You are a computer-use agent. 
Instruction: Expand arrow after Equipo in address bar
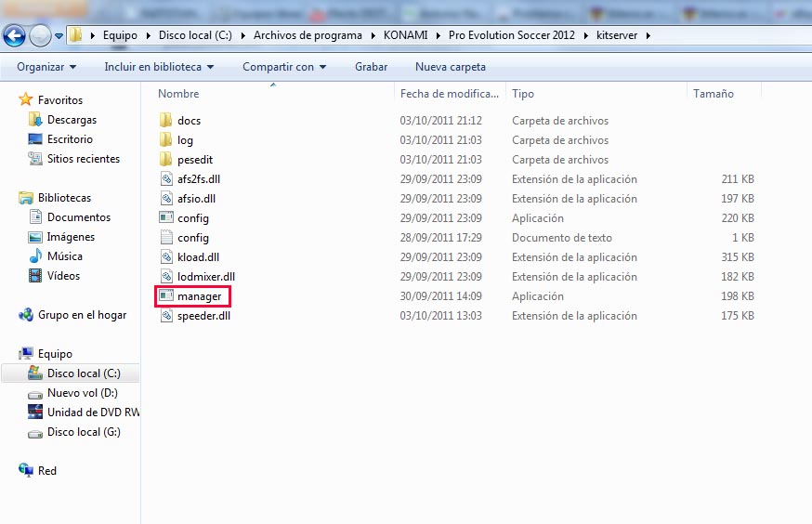(148, 35)
